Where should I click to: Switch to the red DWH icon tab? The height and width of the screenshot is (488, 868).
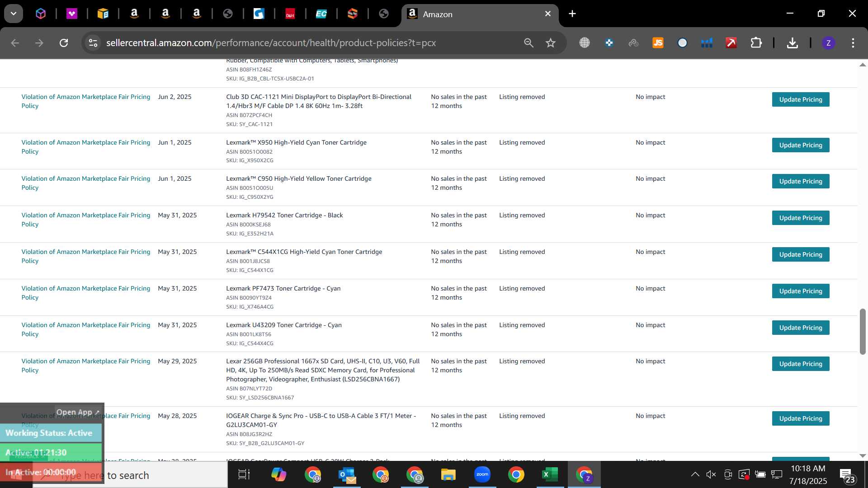click(x=290, y=14)
